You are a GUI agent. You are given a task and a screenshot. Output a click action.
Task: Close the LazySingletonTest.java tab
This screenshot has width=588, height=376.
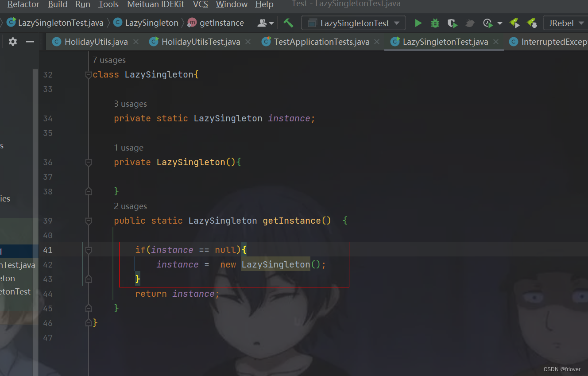coord(496,42)
